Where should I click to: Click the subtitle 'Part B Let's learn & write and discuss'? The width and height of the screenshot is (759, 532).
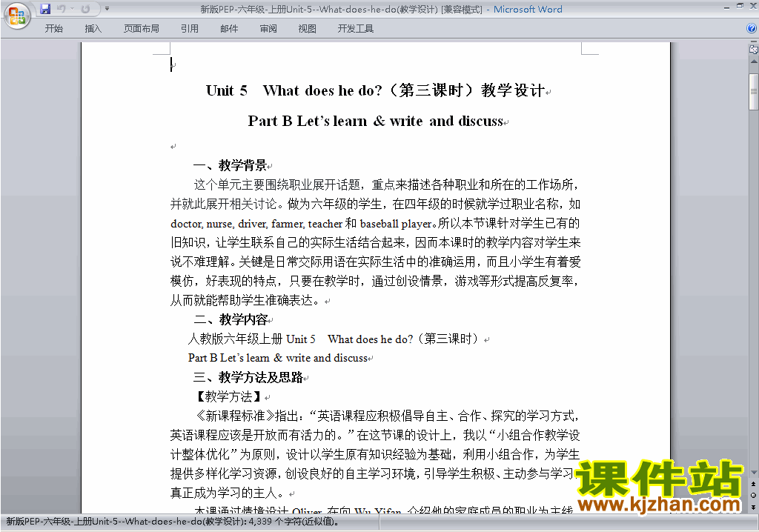pyautogui.click(x=376, y=121)
